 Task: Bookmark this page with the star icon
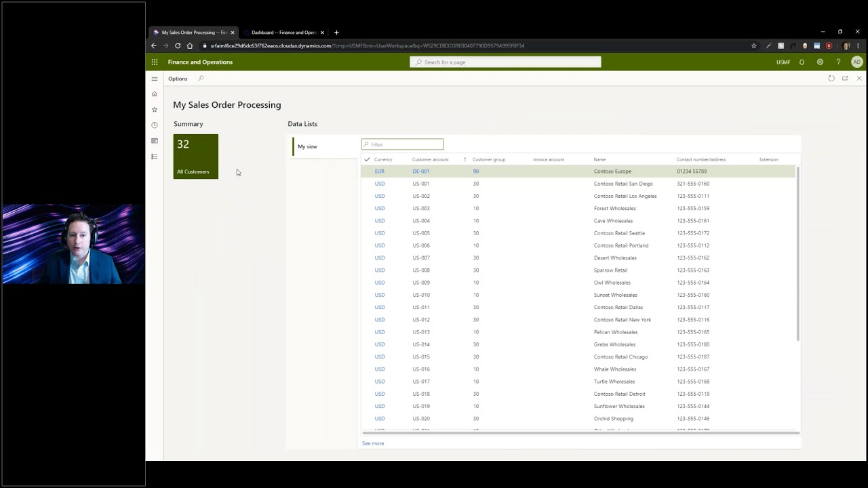point(753,45)
